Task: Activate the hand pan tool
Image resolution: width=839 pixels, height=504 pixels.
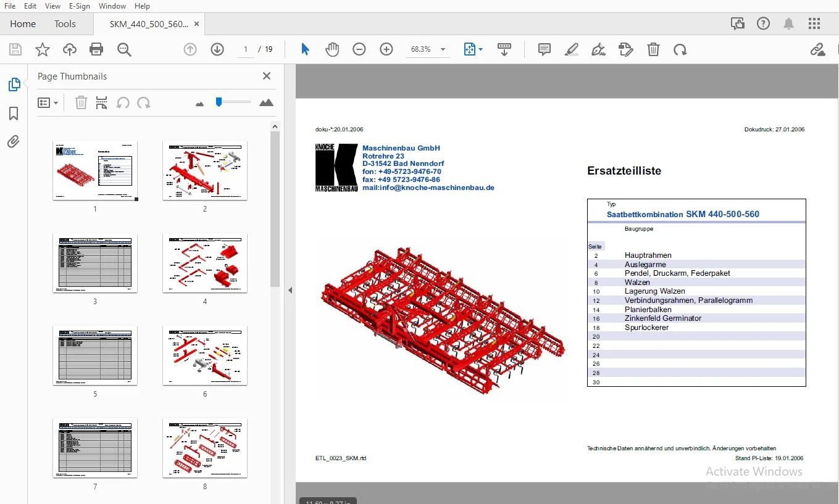Action: (x=332, y=49)
